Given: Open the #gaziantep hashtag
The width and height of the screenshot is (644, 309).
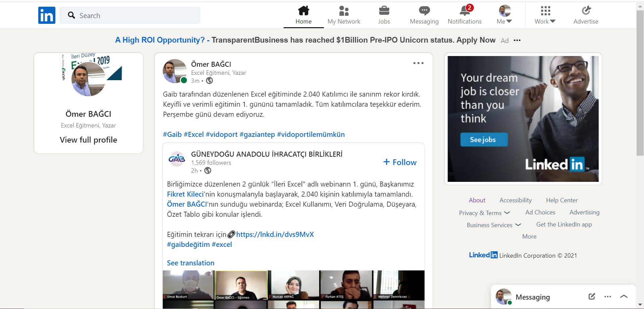Looking at the screenshot, I should coord(257,135).
